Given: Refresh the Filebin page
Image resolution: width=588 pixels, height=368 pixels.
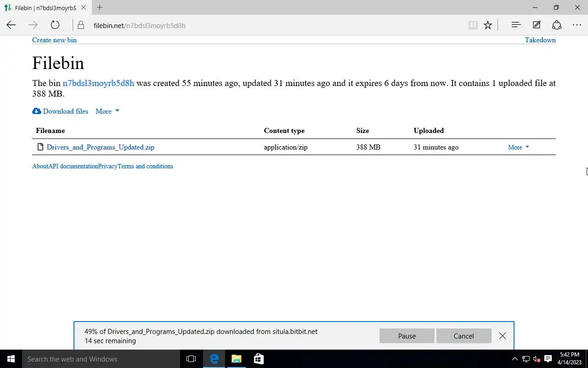Looking at the screenshot, I should click(x=55, y=25).
